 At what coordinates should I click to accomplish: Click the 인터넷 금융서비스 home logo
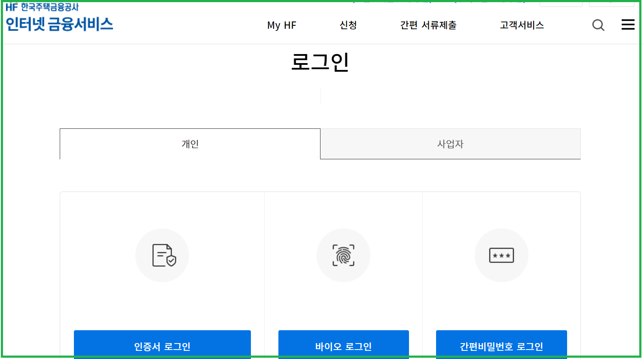[58, 24]
